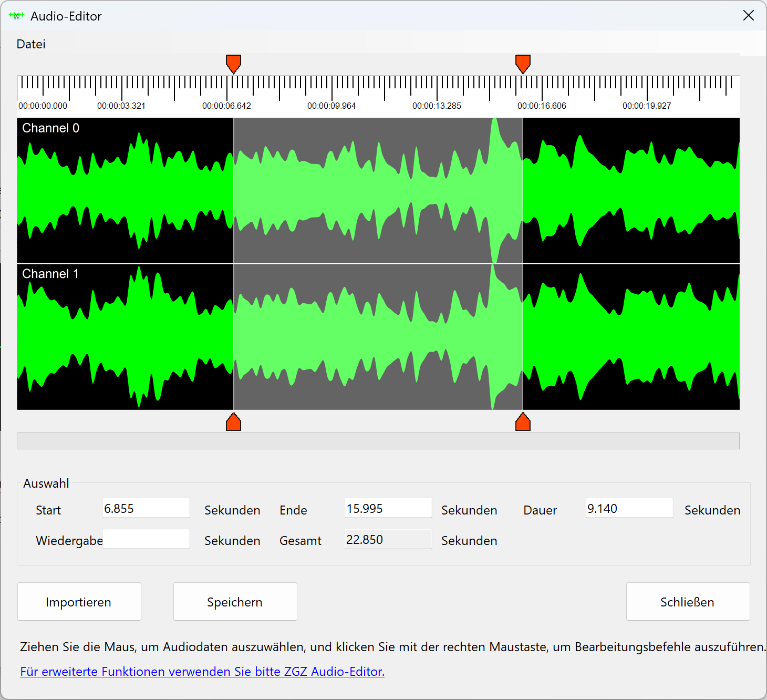
Task: Click the ruler time label 00:00:16.606
Action: coord(542,106)
